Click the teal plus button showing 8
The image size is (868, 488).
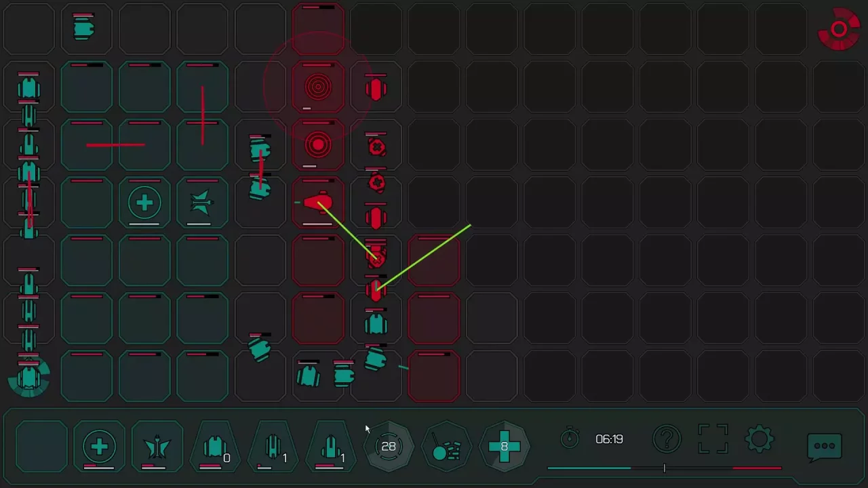pos(504,447)
